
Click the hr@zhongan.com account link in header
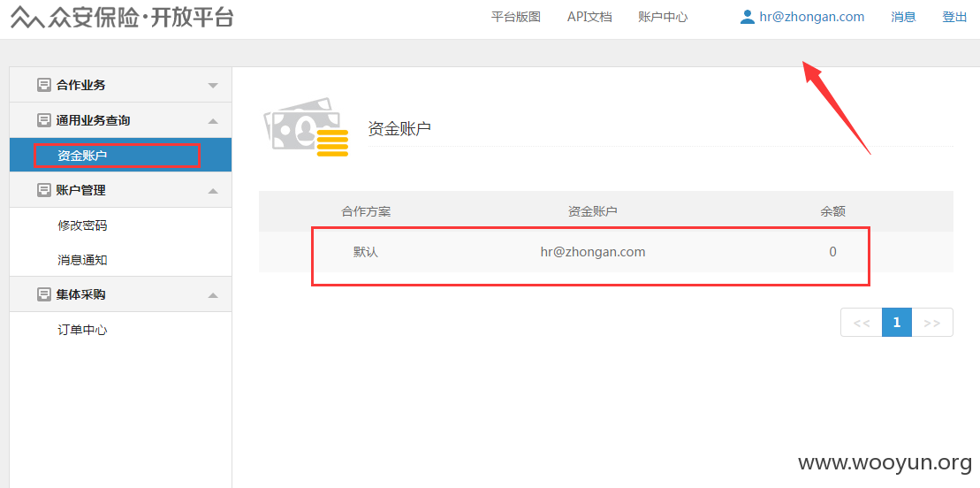click(x=812, y=17)
